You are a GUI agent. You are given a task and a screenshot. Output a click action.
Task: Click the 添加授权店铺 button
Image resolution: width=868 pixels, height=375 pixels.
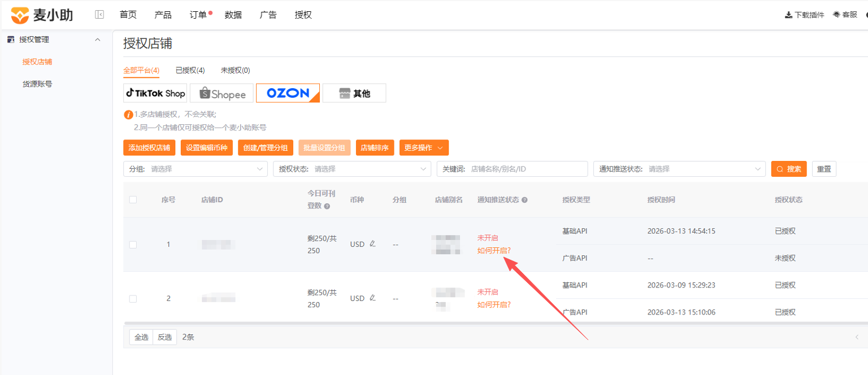click(149, 147)
